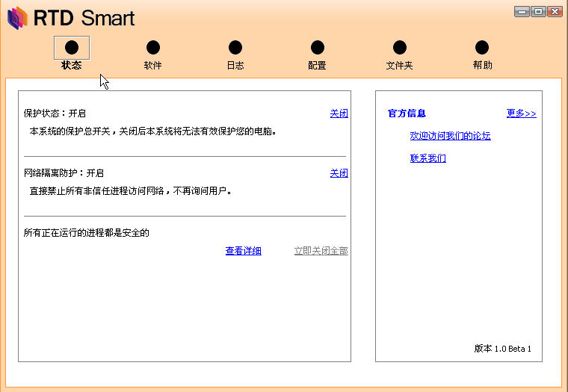
Task: Click 关闭 next to 网络隔离防护
Action: coord(339,173)
